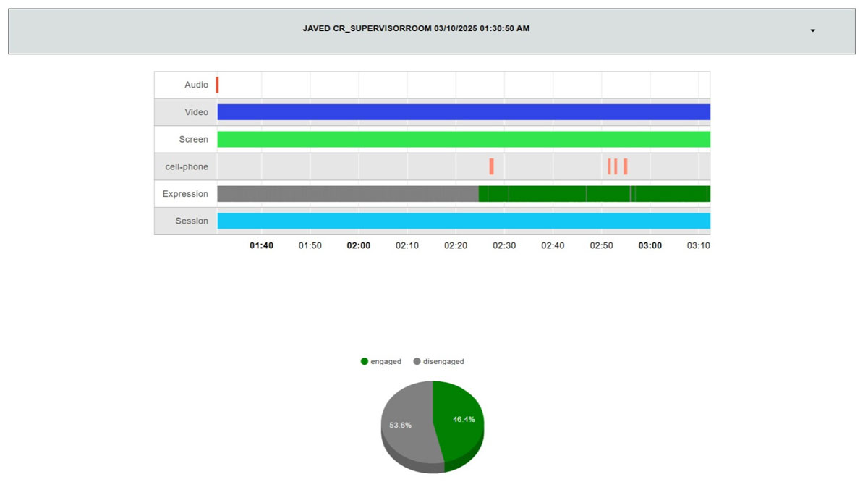Toggle the engaged legend item
Screen dimensions: 868x482
coord(380,361)
